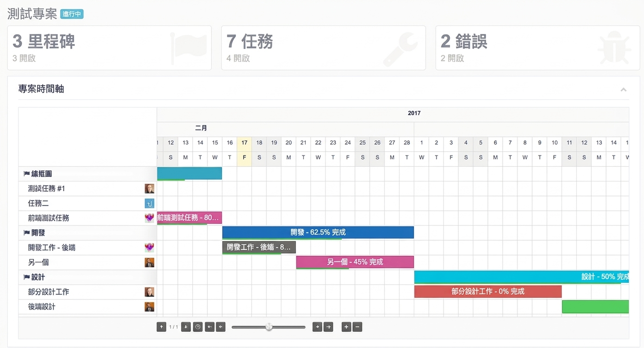Select the 測試任務 #1 row label
This screenshot has height=348, width=644.
point(46,188)
